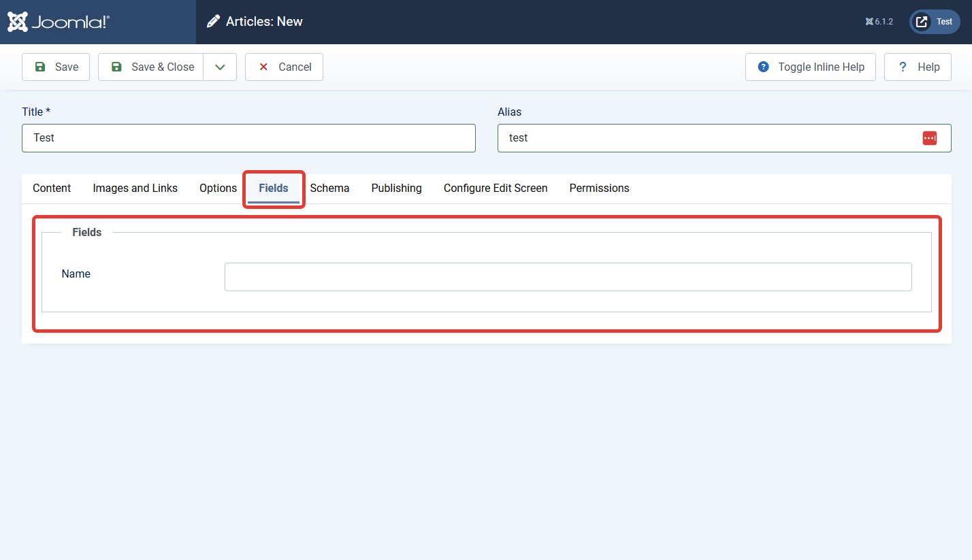Save and close the article

point(151,67)
